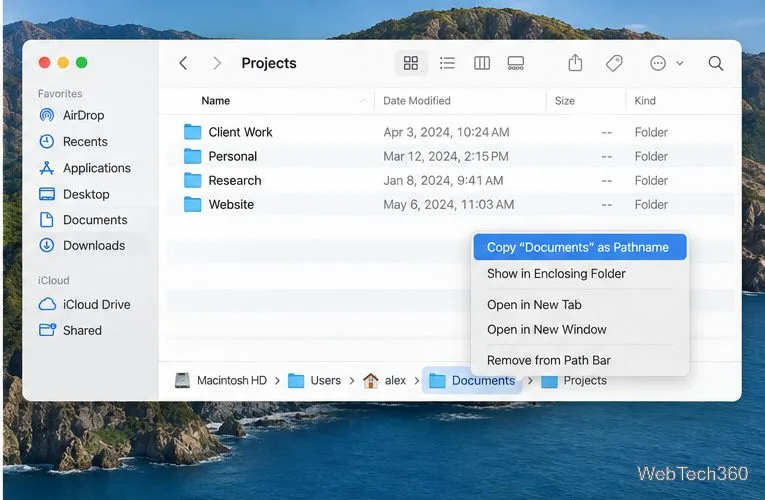Switch to list view

tap(447, 63)
